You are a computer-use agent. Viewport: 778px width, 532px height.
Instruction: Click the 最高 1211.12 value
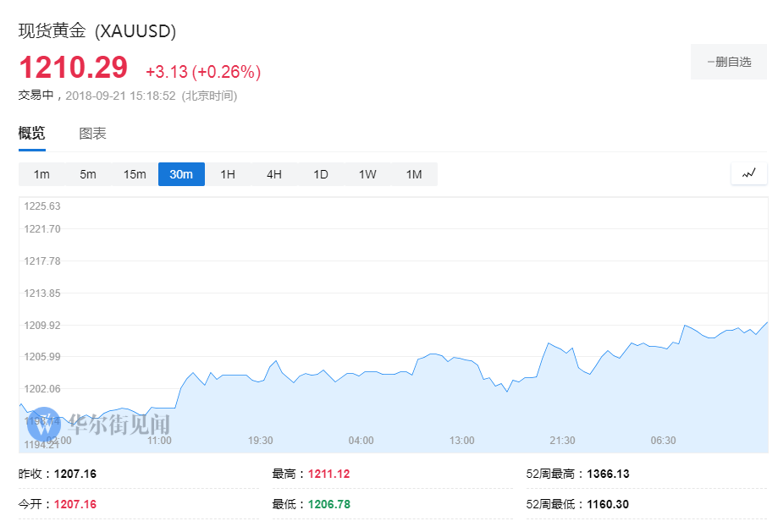328,474
